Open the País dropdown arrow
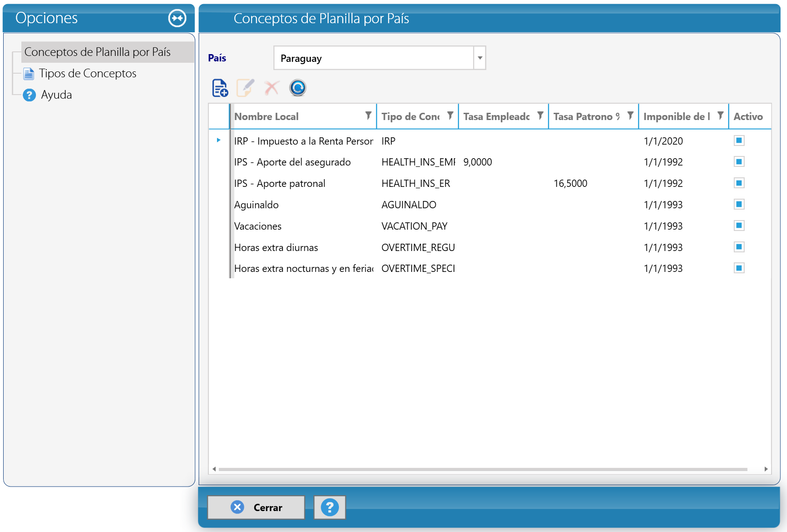 (480, 58)
